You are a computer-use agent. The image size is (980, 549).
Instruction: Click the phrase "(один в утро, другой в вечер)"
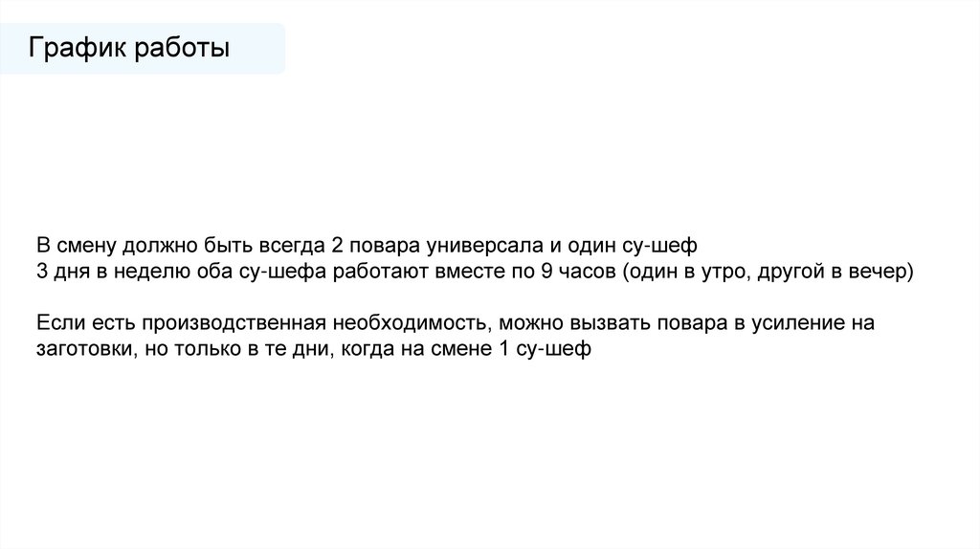[768, 270]
